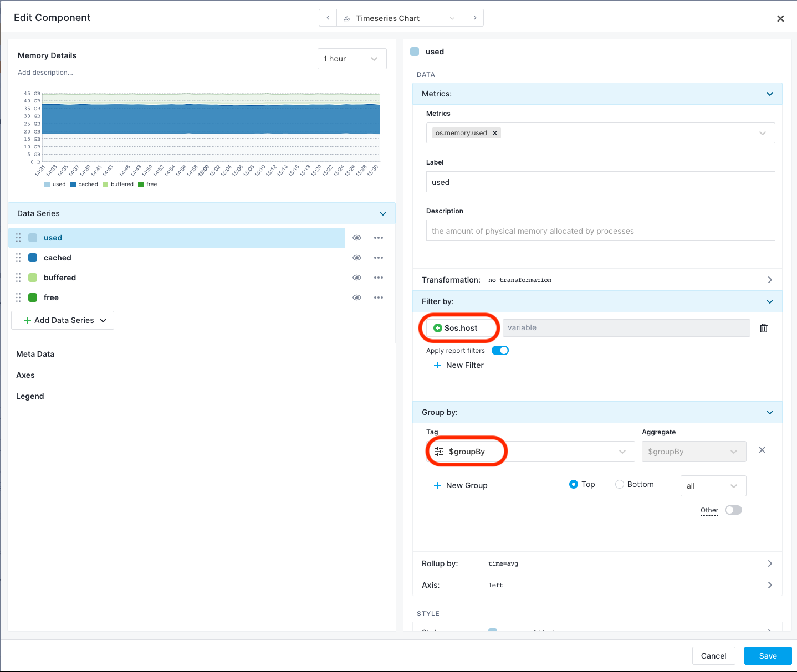Open the Meta Data section
Viewport: 797px width, 672px height.
(35, 354)
